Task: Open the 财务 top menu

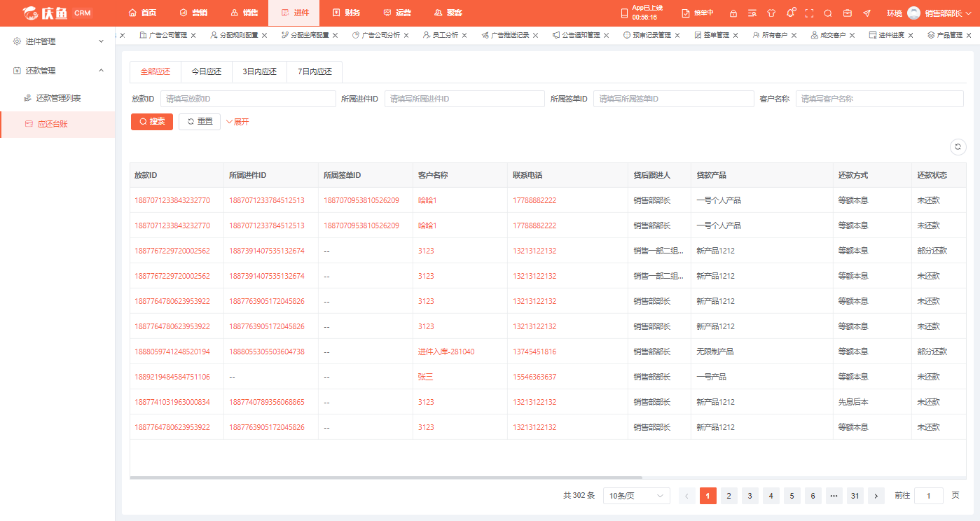Action: (345, 13)
